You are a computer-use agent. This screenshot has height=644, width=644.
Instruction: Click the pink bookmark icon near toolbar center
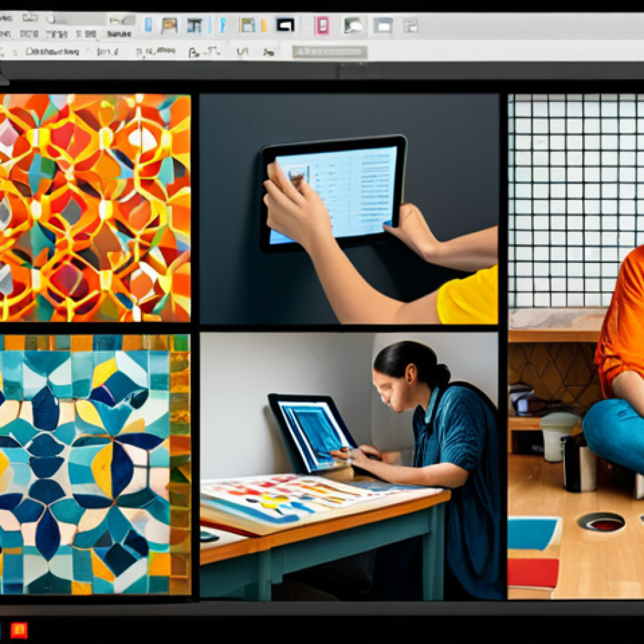click(x=321, y=26)
